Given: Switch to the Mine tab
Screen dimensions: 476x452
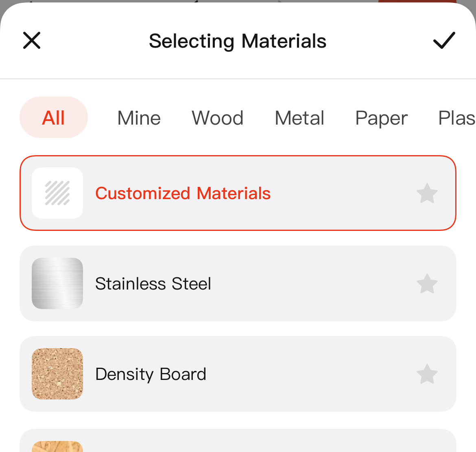Looking at the screenshot, I should tap(139, 118).
